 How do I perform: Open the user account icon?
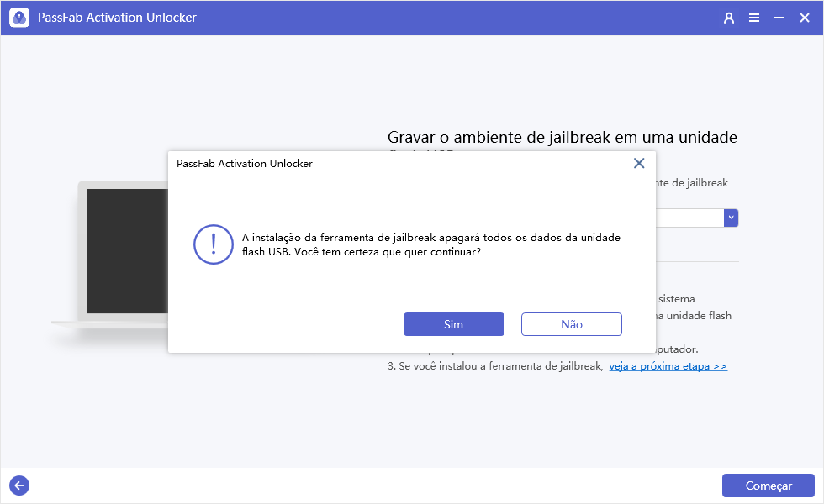click(729, 18)
